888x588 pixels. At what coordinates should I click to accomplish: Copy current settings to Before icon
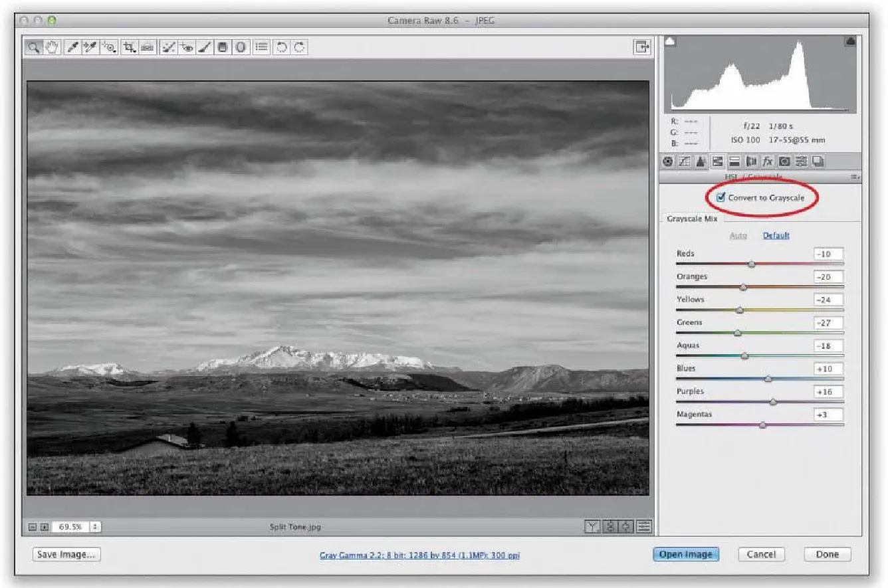click(626, 527)
